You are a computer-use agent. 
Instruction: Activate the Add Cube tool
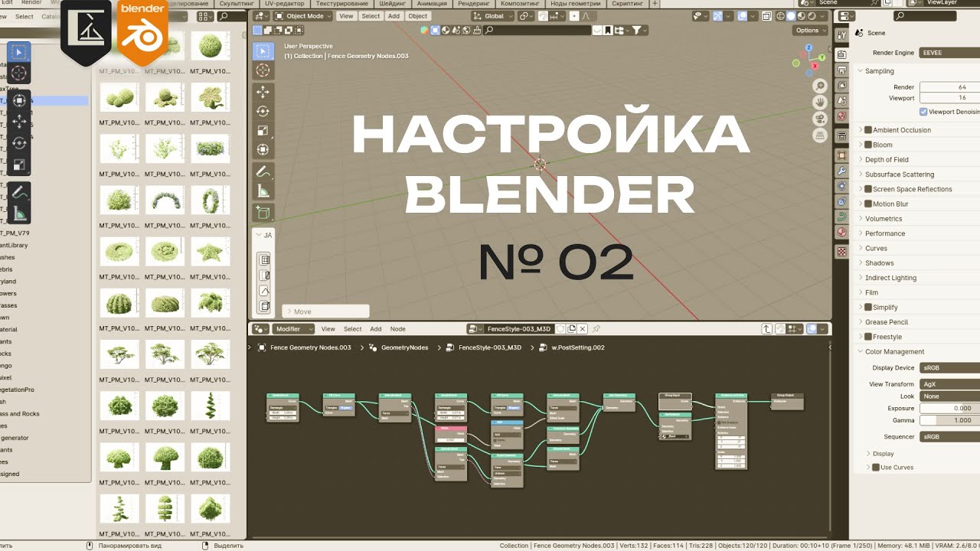click(x=263, y=213)
